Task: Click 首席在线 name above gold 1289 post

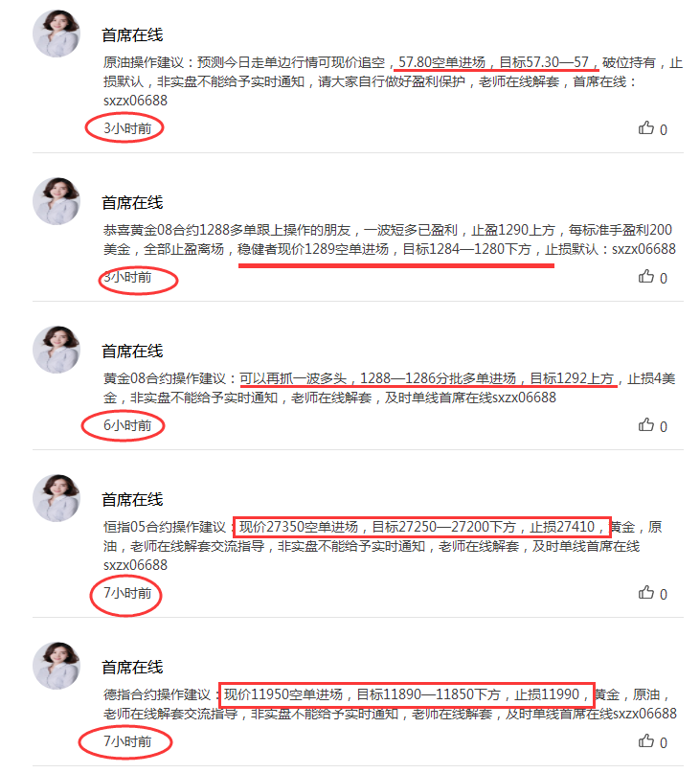Action: pos(132,203)
